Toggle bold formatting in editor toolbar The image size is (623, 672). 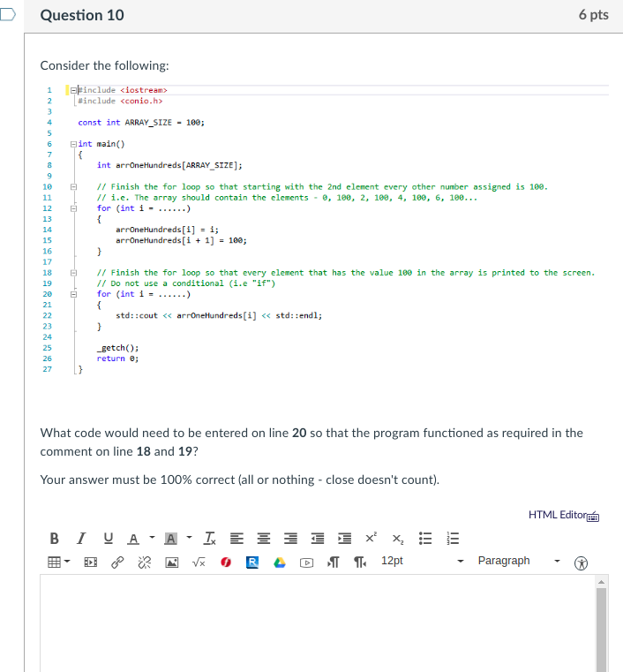[54, 539]
